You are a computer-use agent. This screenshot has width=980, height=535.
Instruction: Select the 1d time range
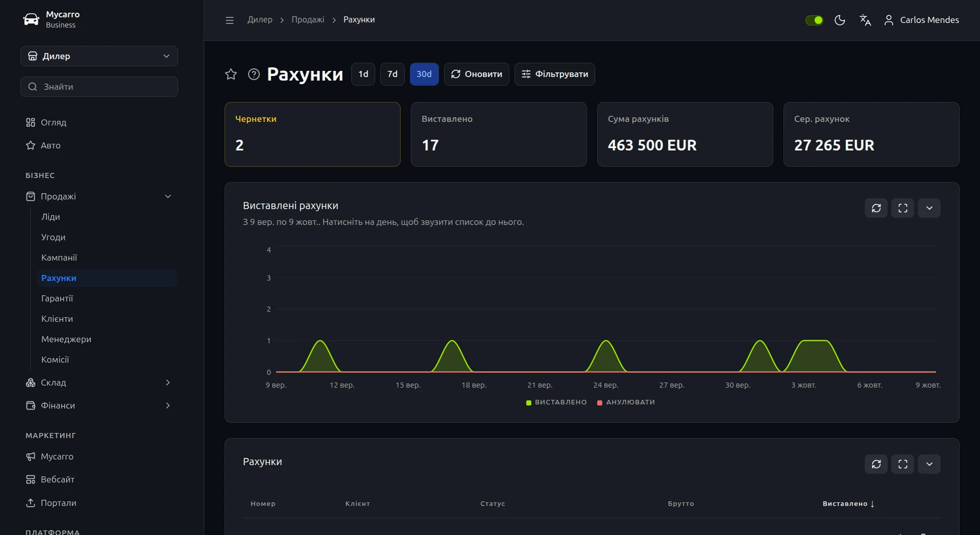(x=363, y=74)
